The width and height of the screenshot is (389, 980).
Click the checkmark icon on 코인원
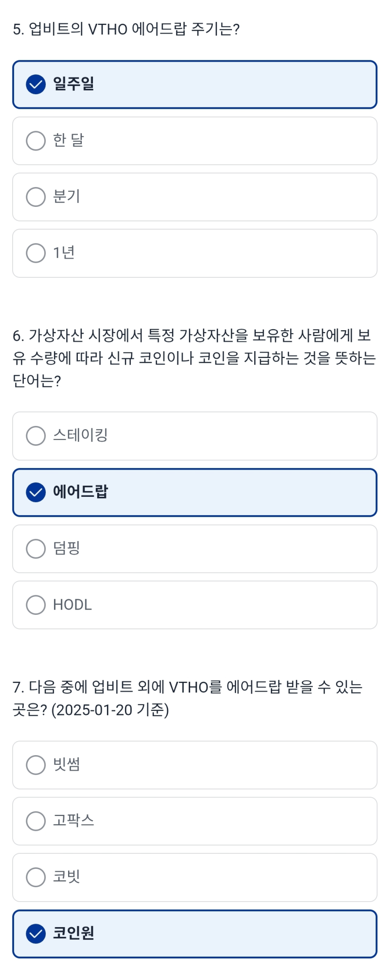click(35, 933)
